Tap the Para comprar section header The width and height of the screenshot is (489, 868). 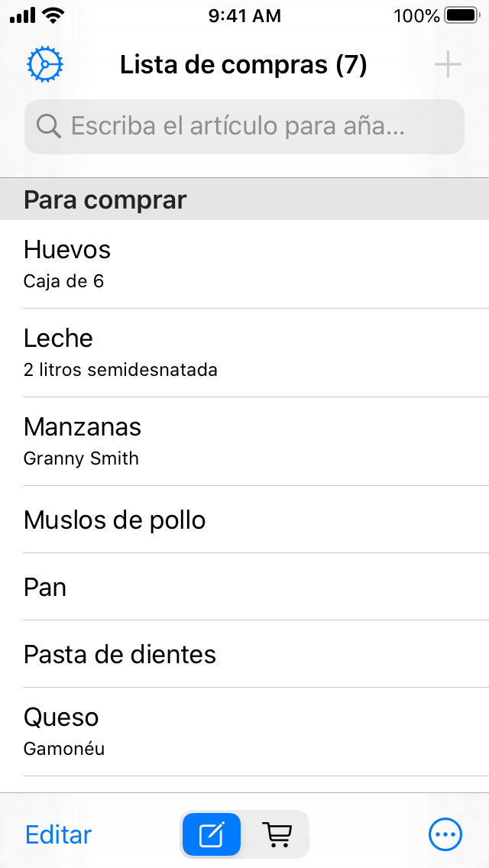(244, 200)
